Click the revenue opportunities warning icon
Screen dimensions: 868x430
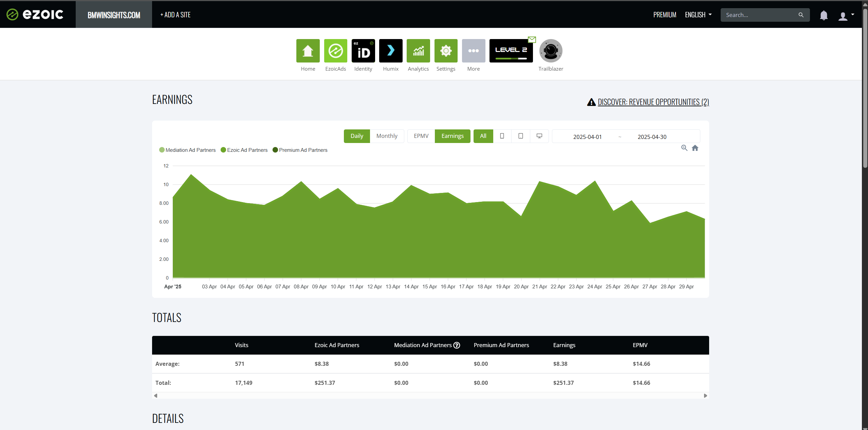click(x=591, y=102)
